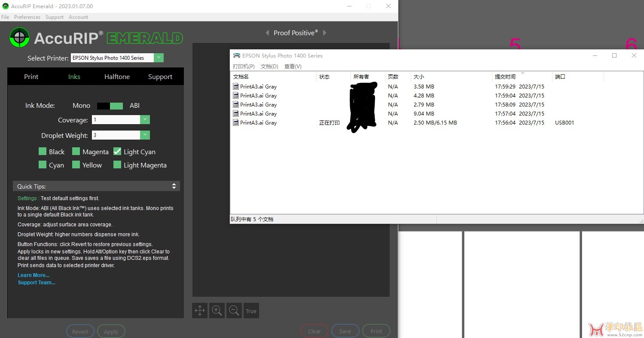The height and width of the screenshot is (338, 644).
Task: Select PrintA3.ai Gray job submitted 17:57:04
Action: point(258,113)
